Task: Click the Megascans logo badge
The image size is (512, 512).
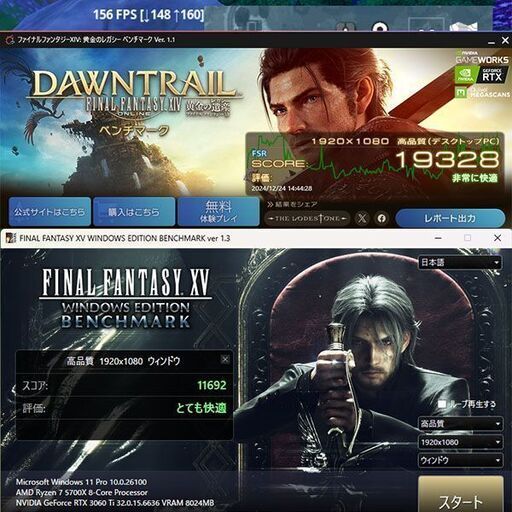Action: (x=482, y=93)
